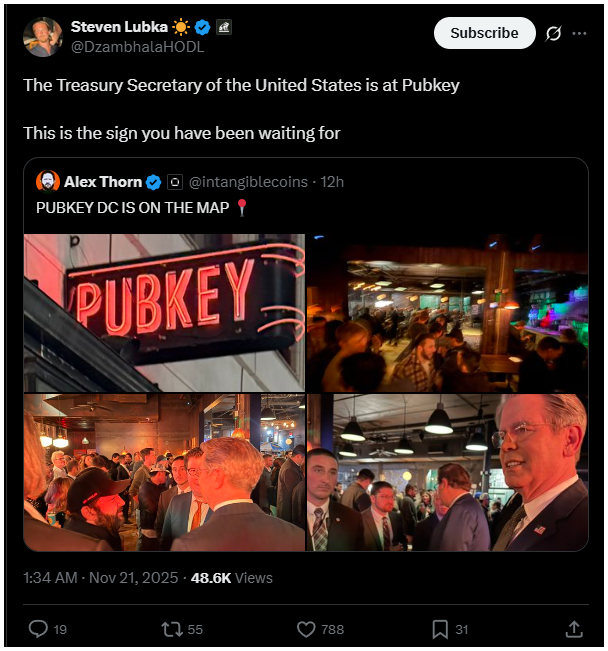Click the Subscribe button

point(484,33)
